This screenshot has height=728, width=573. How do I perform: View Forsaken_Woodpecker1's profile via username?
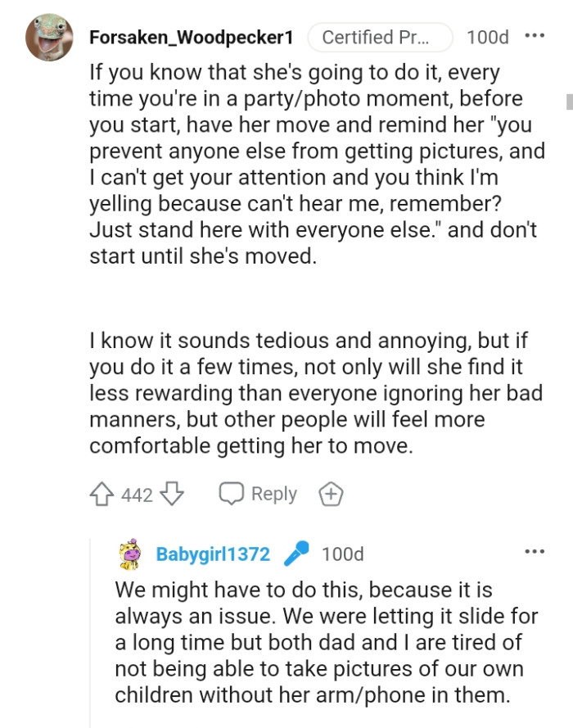[191, 38]
